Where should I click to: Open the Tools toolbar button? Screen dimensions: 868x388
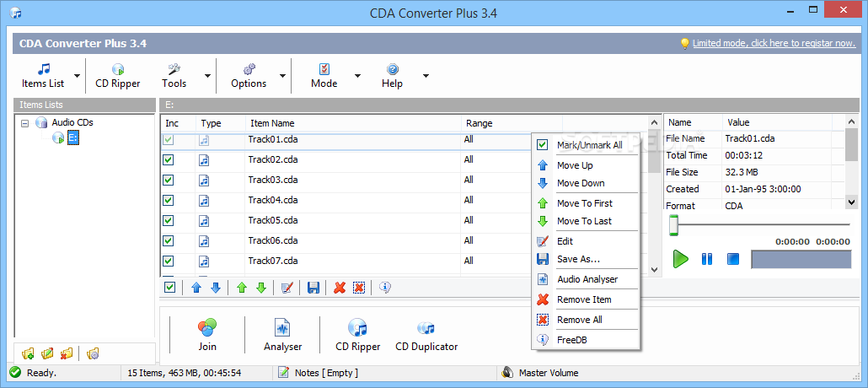click(x=174, y=75)
